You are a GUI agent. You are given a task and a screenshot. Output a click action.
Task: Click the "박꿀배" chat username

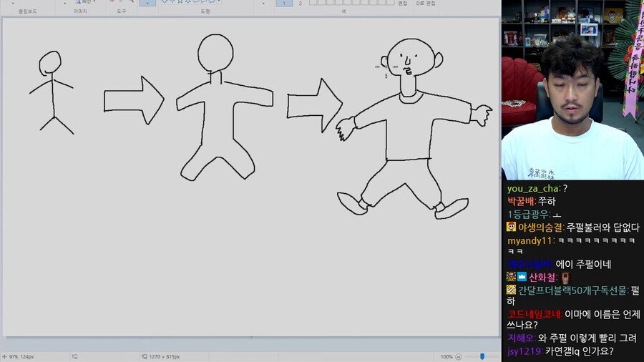click(x=521, y=201)
